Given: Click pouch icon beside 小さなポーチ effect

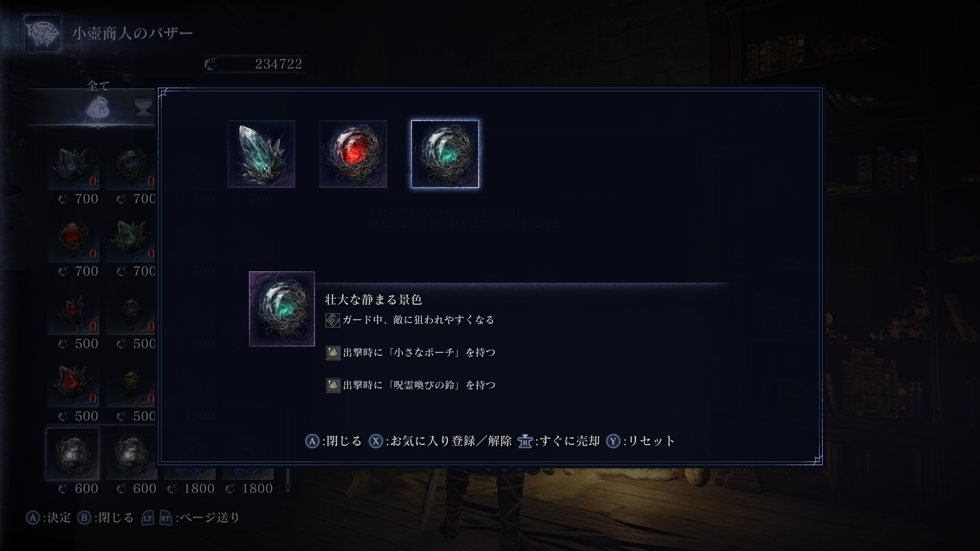Looking at the screenshot, I should point(333,353).
